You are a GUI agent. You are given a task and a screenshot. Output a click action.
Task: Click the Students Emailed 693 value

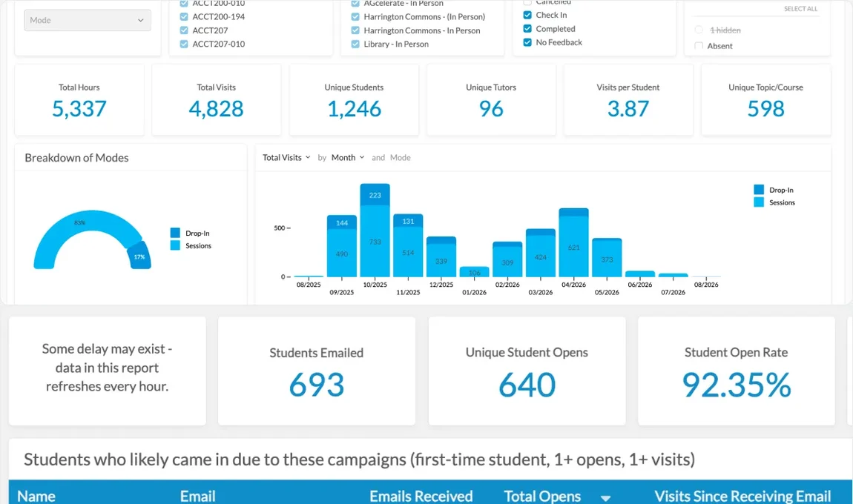[317, 385]
